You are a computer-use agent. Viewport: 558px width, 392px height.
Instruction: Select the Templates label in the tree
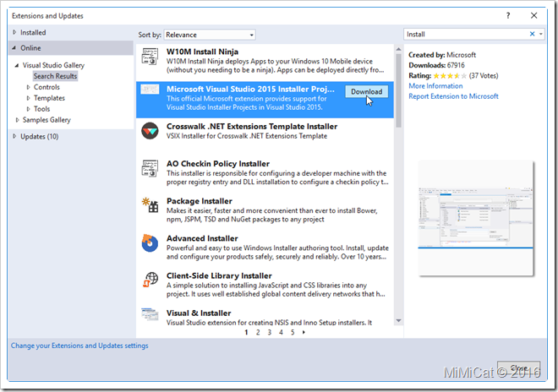point(49,98)
